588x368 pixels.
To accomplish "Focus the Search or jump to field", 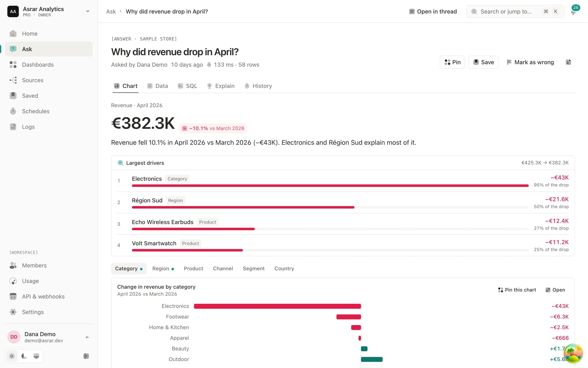I will tap(515, 12).
